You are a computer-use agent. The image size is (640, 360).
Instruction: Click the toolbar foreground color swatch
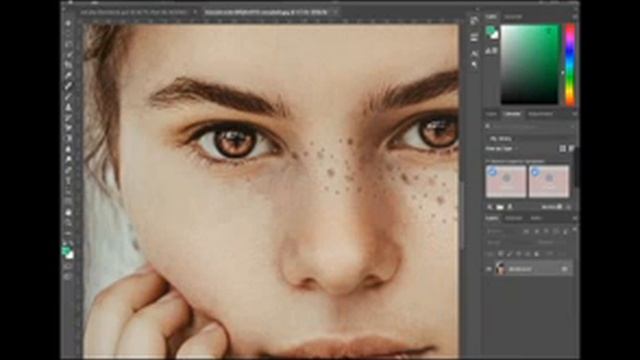(x=66, y=250)
